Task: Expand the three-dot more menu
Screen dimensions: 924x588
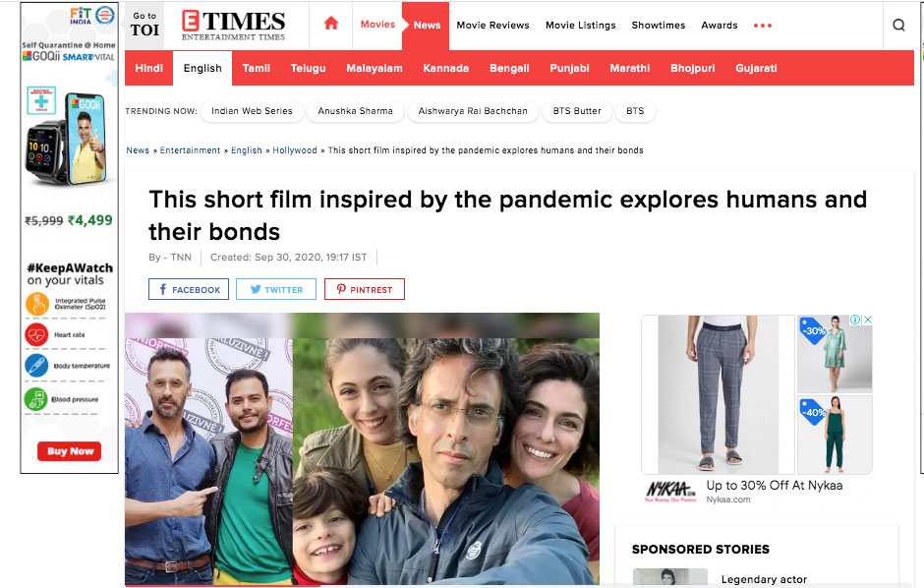Action: coord(762,26)
